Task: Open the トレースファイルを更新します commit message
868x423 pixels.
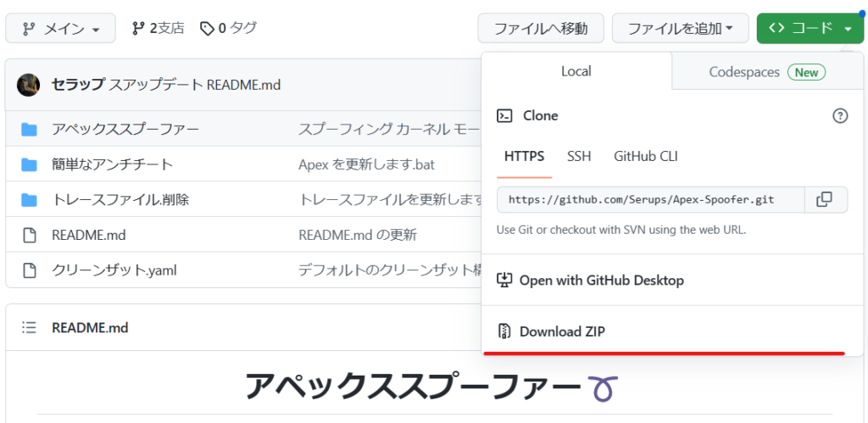Action: click(390, 199)
